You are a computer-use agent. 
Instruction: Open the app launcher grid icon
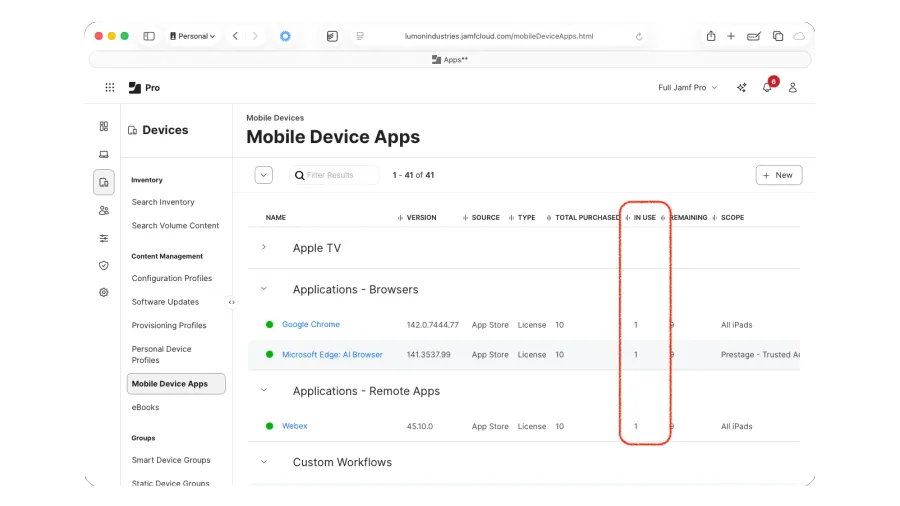click(x=110, y=87)
